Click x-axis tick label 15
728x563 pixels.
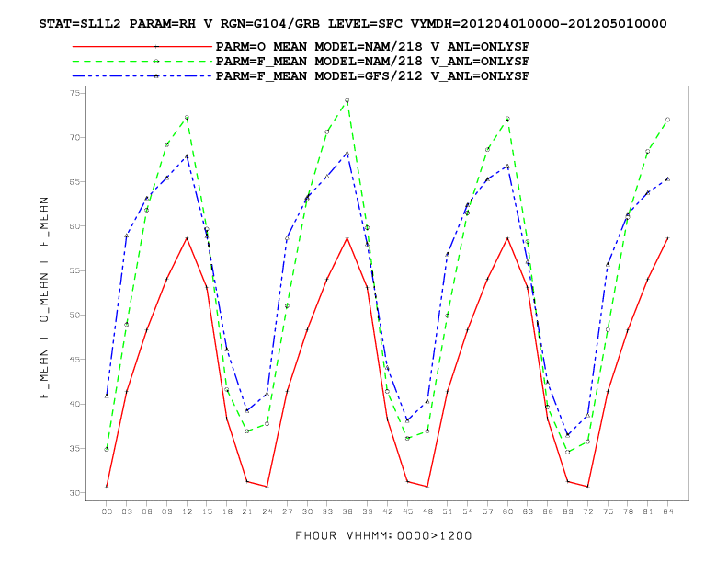point(207,511)
